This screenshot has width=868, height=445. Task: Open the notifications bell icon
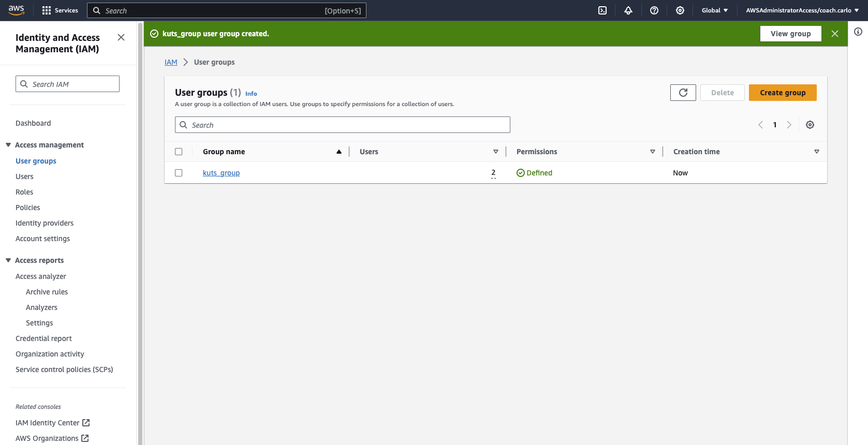point(628,10)
